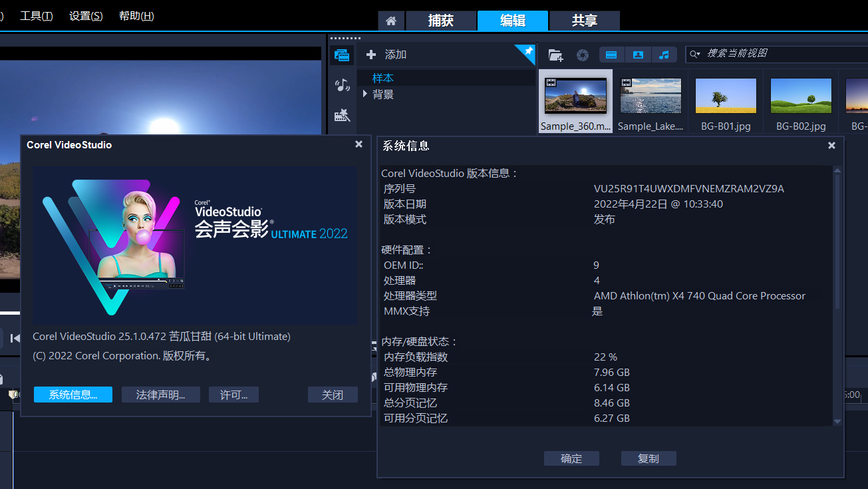Open the Media library panel icon
Image resolution: width=868 pixels, height=489 pixels.
343,55
